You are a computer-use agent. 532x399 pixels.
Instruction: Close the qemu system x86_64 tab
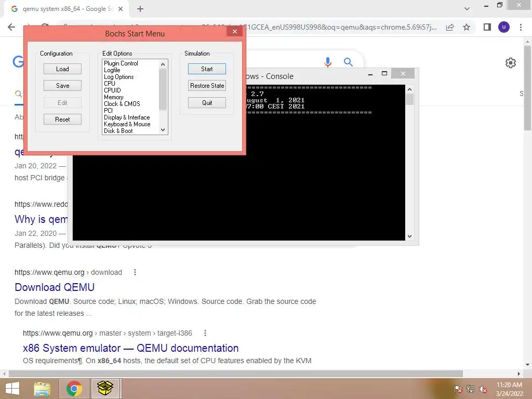pos(121,9)
